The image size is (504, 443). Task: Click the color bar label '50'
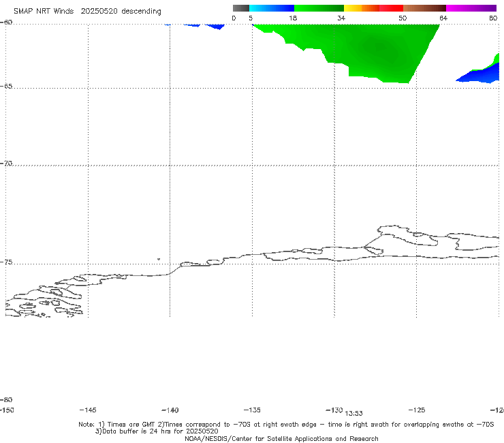click(x=403, y=18)
